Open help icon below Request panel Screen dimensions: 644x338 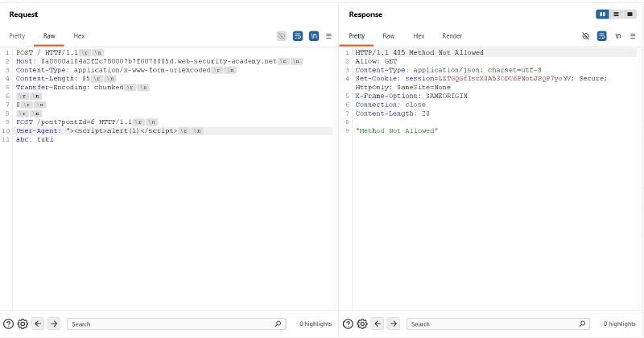pyautogui.click(x=8, y=324)
